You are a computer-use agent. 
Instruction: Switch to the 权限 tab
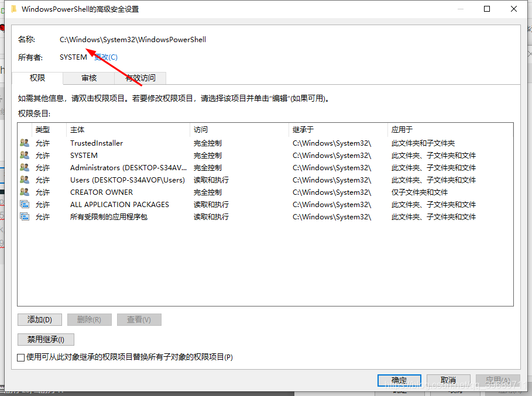click(37, 78)
